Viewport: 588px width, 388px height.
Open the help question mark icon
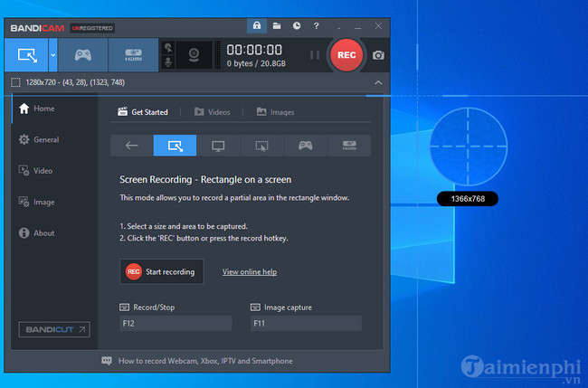click(316, 26)
